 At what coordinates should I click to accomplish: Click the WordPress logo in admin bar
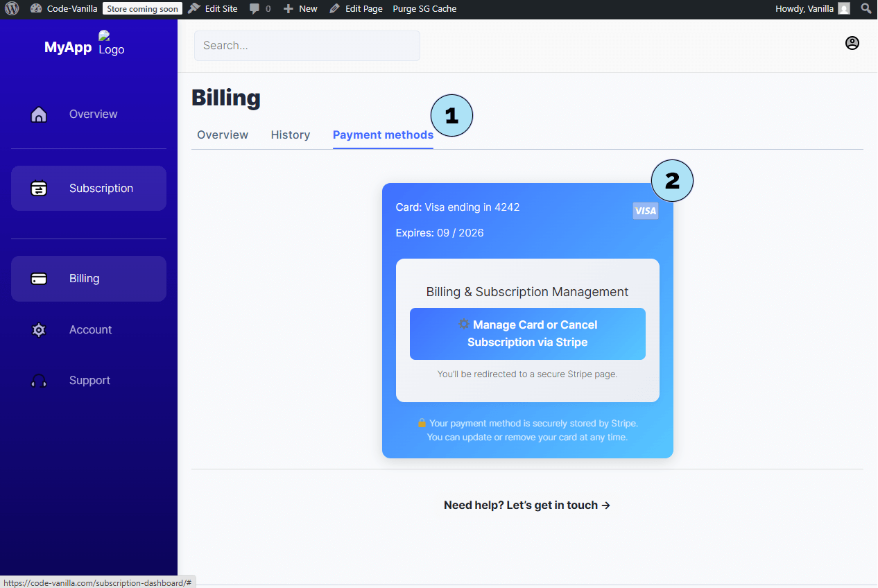click(12, 8)
